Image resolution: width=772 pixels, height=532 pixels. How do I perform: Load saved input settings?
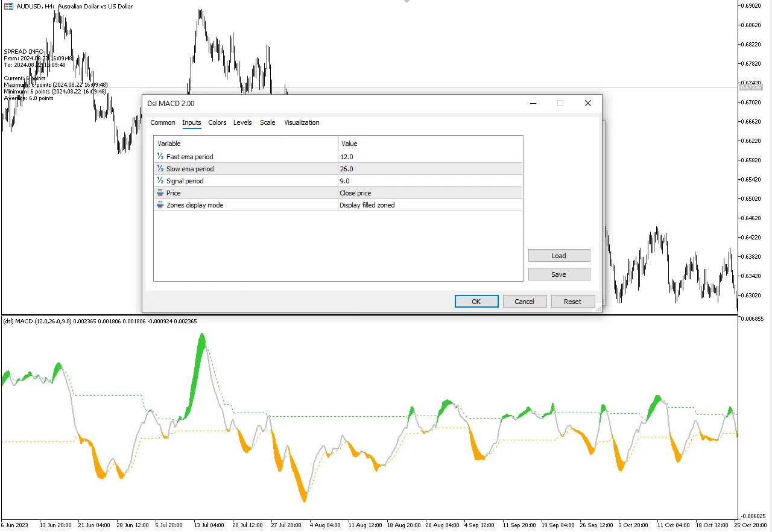pos(558,256)
